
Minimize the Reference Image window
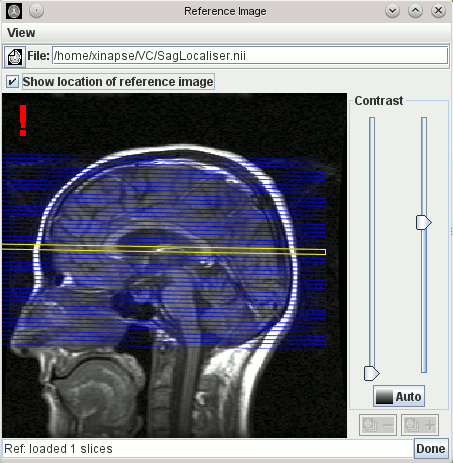pyautogui.click(x=392, y=11)
